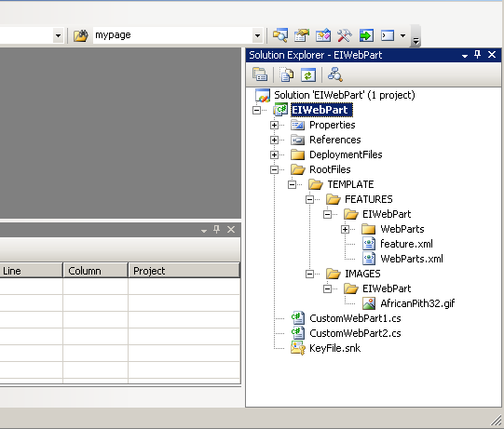Screen dimensions: 504x429
Task: Open the Toolbox hammer and wrench icon
Action: click(345, 35)
